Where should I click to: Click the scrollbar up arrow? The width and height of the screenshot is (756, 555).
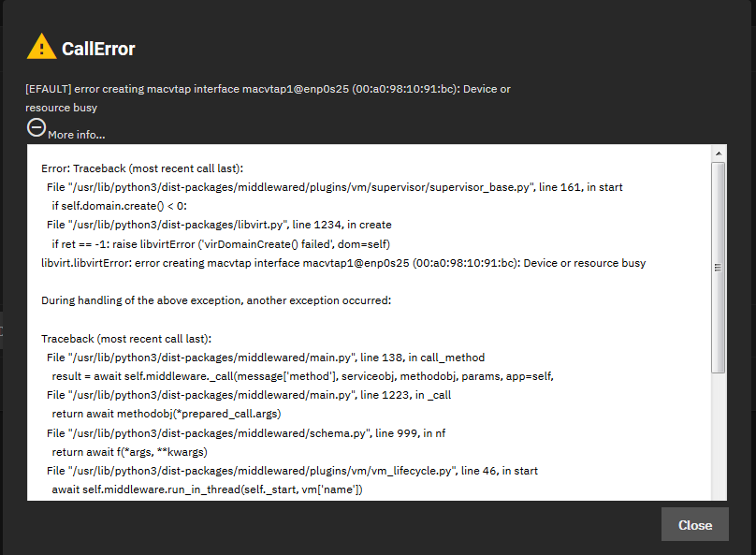[718, 153]
